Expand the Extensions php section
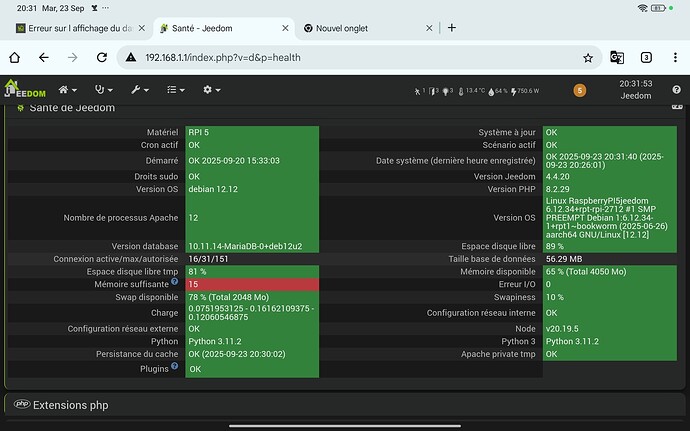Viewport: 690px width, 431px height. [70, 405]
